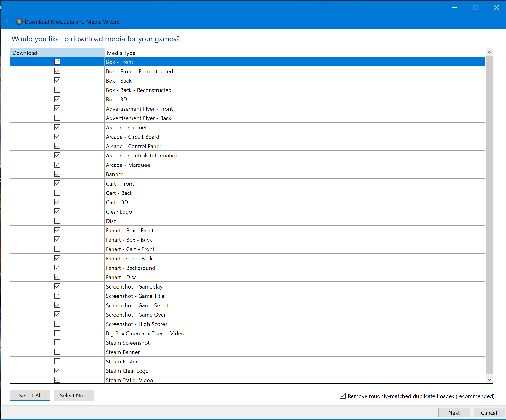The height and width of the screenshot is (420, 506).
Task: Enable Big Box Cinematix Theme Video download
Action: click(57, 333)
